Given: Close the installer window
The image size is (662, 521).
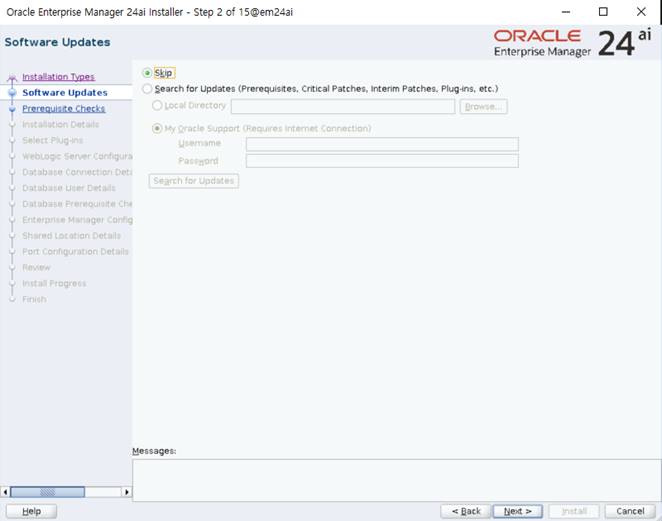Looking at the screenshot, I should click(641, 12).
